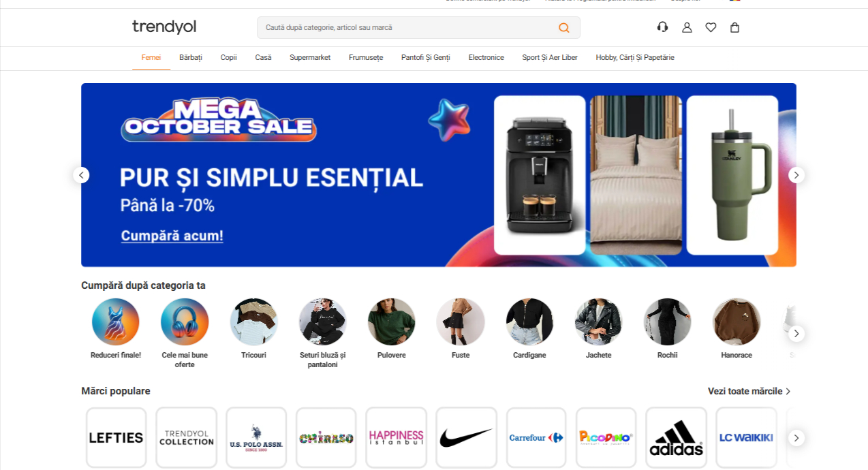Viewport: 868px width, 470px height.
Task: Open the Carrefour brand tile
Action: pyautogui.click(x=536, y=437)
